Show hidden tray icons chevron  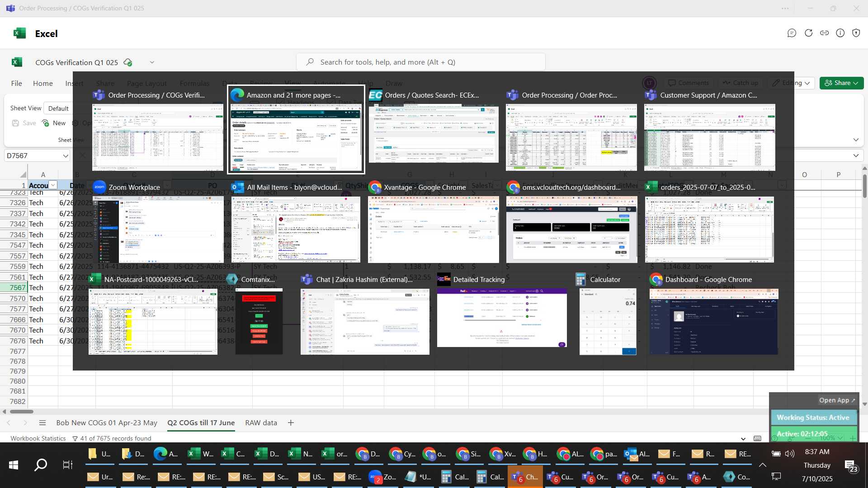[762, 465]
